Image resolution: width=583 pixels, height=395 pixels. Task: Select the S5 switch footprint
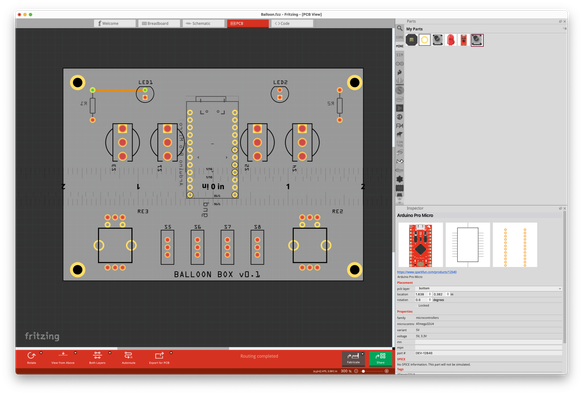point(167,247)
